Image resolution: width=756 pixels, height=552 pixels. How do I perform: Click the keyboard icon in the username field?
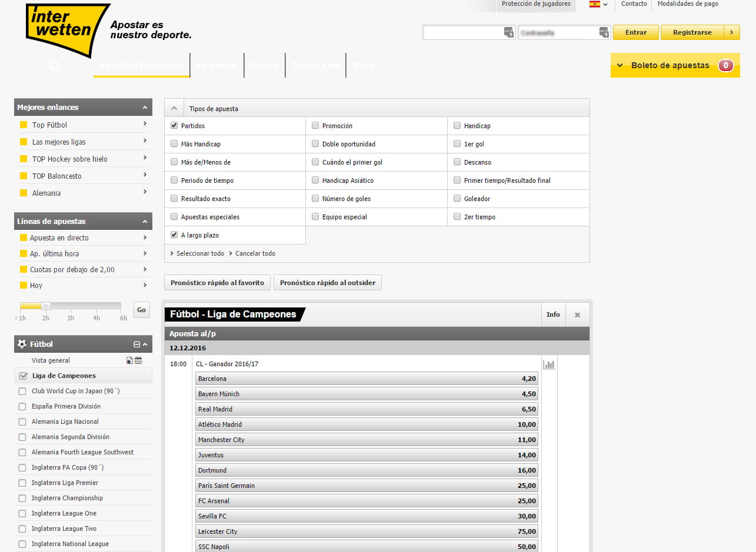[507, 32]
